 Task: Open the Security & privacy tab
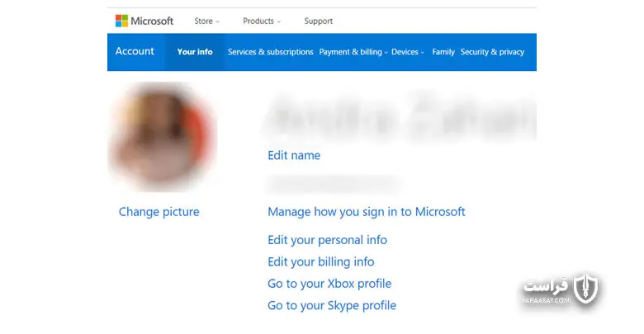(x=492, y=52)
